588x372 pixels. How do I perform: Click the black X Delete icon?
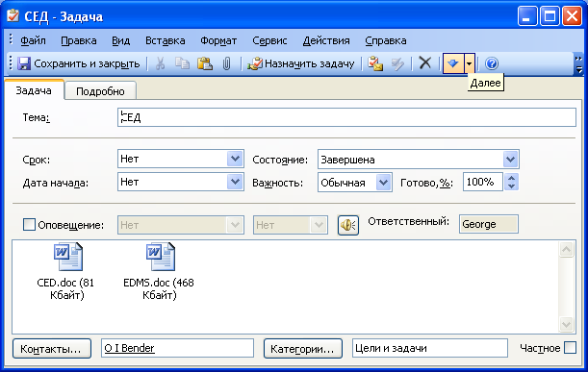[x=424, y=62]
